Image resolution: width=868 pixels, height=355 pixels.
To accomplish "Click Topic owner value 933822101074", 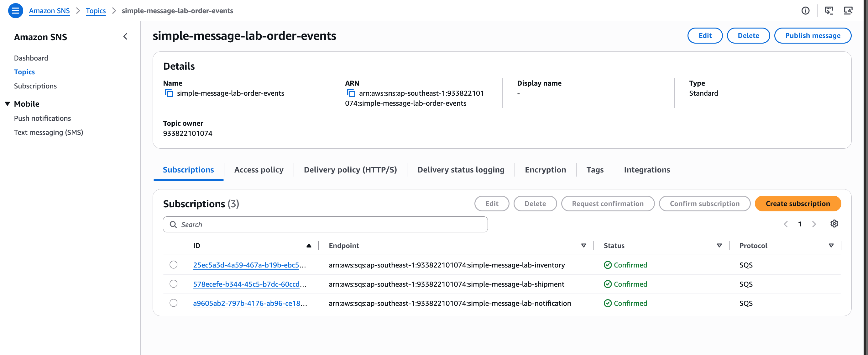I will [x=187, y=133].
